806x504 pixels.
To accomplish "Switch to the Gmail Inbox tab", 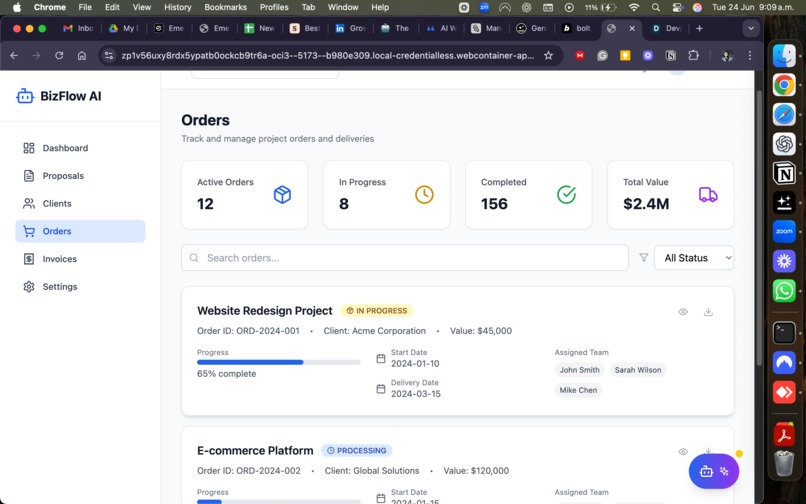I will pyautogui.click(x=78, y=28).
